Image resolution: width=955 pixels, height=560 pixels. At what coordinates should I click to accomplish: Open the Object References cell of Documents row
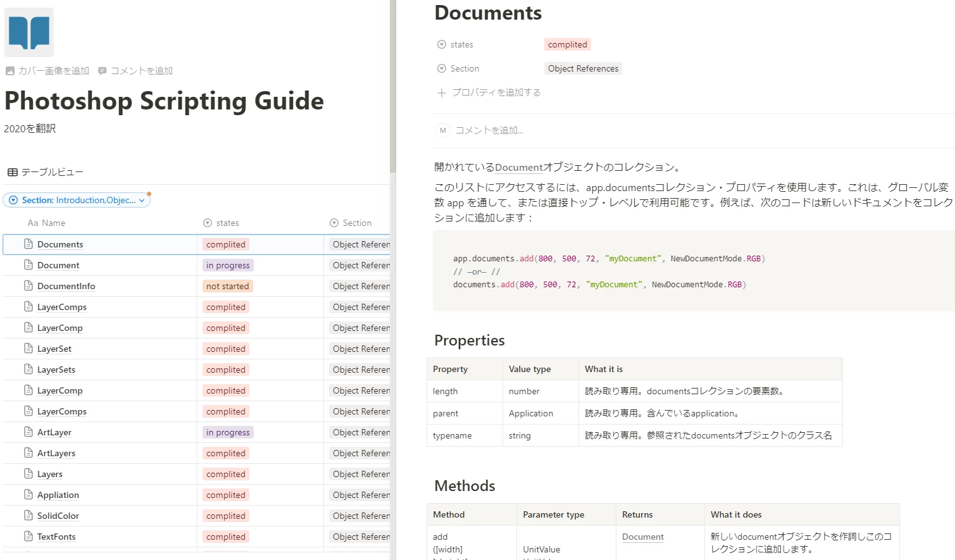tap(359, 244)
